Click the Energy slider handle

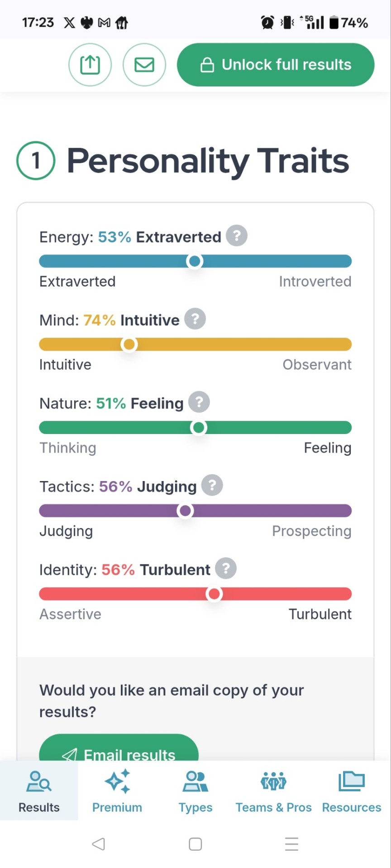[195, 261]
